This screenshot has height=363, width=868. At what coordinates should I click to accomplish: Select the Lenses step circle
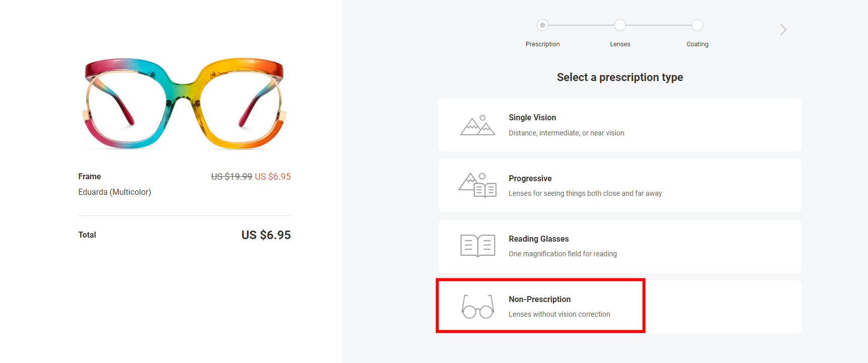point(620,25)
